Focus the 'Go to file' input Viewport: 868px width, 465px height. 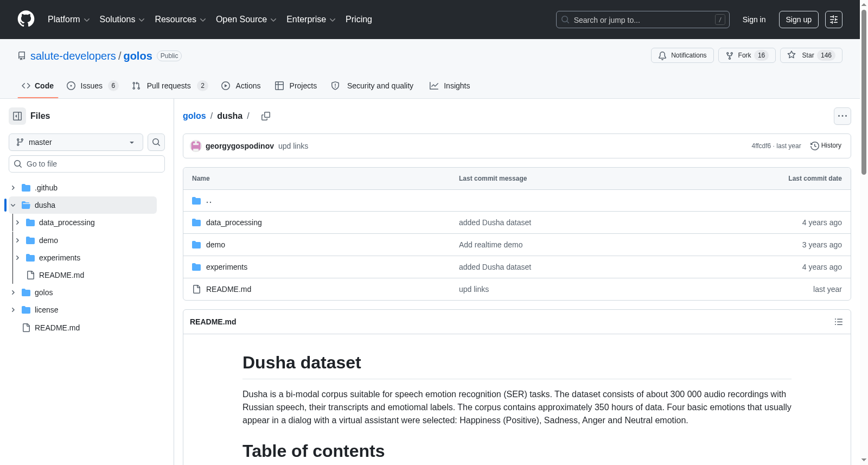point(87,164)
